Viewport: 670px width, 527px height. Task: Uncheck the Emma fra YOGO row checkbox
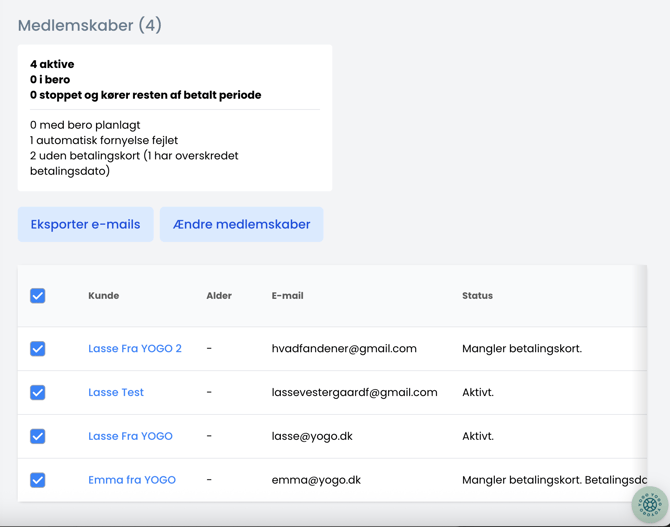(x=38, y=480)
